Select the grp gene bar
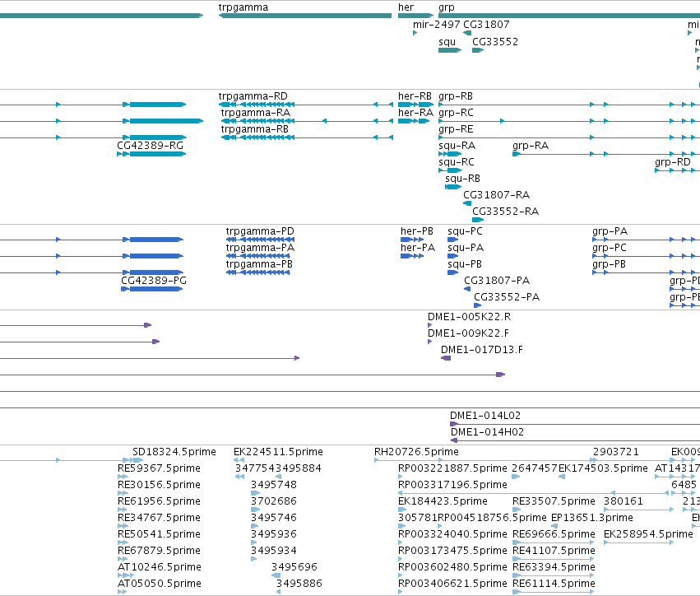This screenshot has width=700, height=596. (569, 16)
